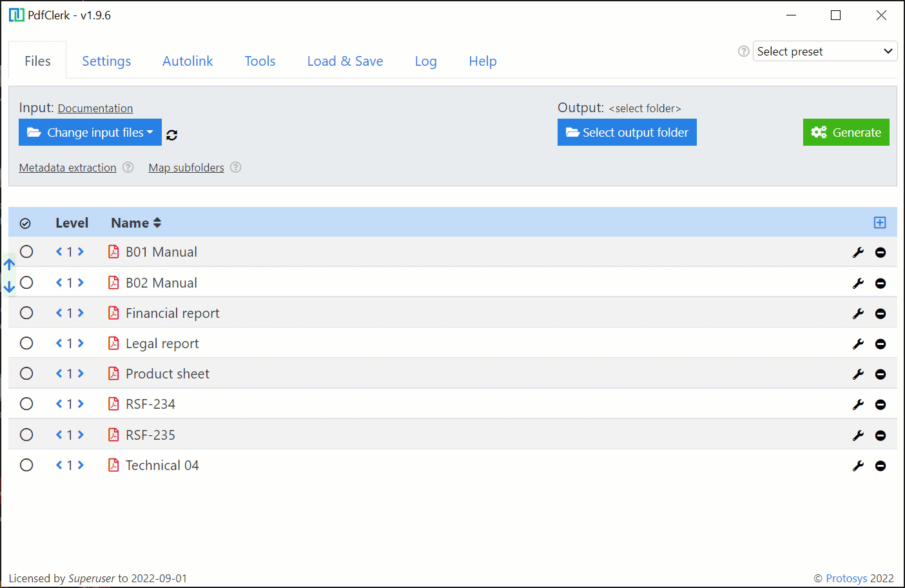Screen dimensions: 905x588
Task: Click the select-all circle in header
Action: (x=26, y=222)
